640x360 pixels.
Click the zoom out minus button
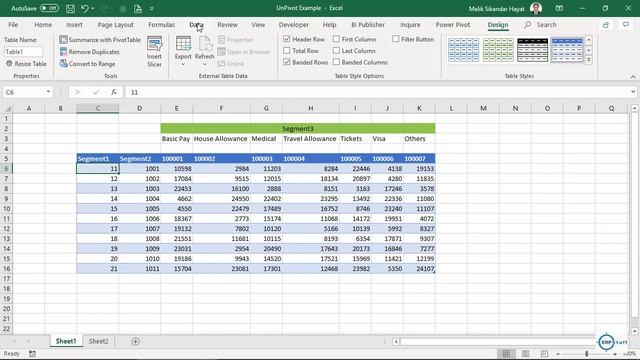point(558,354)
